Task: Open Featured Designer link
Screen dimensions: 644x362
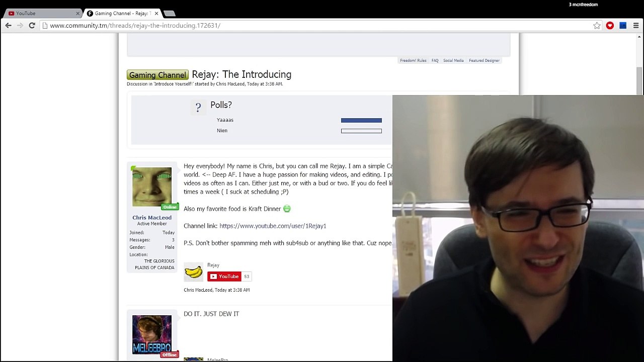Action: point(484,60)
